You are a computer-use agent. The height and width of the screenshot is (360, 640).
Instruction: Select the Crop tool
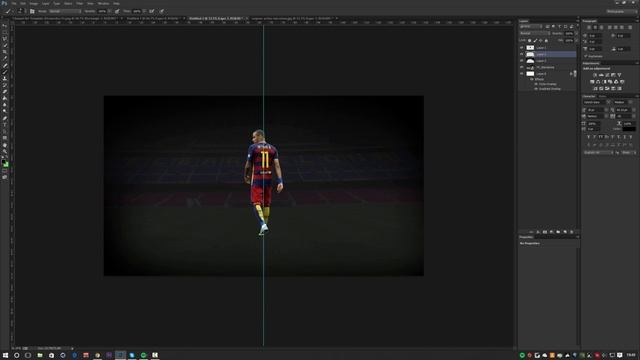pyautogui.click(x=5, y=52)
